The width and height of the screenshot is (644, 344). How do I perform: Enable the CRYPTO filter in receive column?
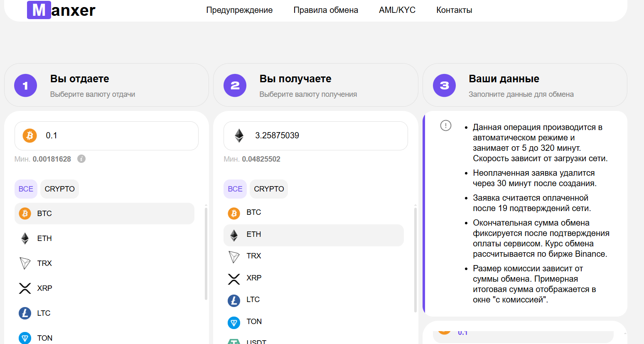click(269, 189)
